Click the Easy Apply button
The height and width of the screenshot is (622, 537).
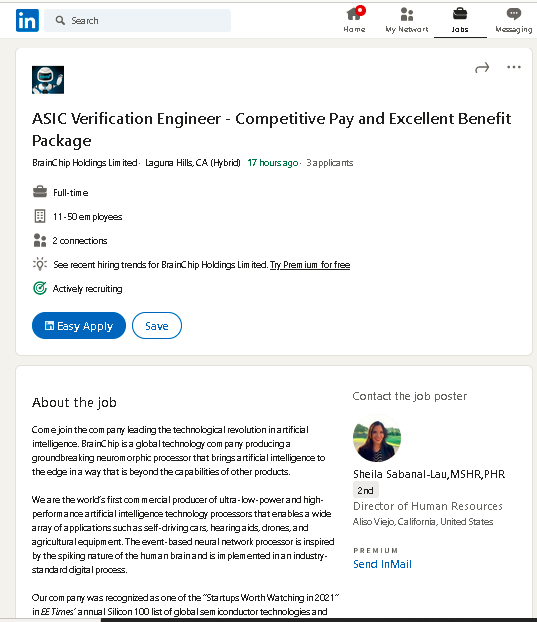pos(79,326)
